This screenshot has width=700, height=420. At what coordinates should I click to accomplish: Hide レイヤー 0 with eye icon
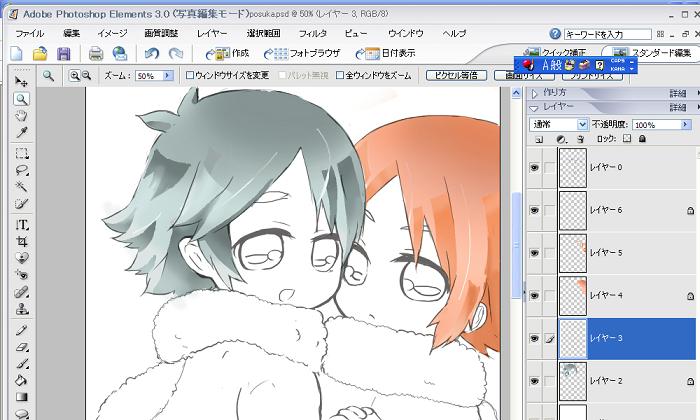click(x=534, y=168)
